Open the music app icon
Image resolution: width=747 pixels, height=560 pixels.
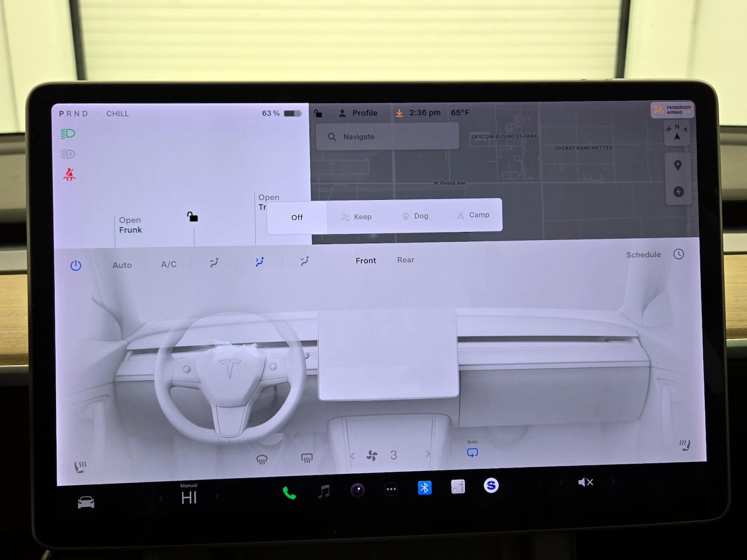pos(324,491)
